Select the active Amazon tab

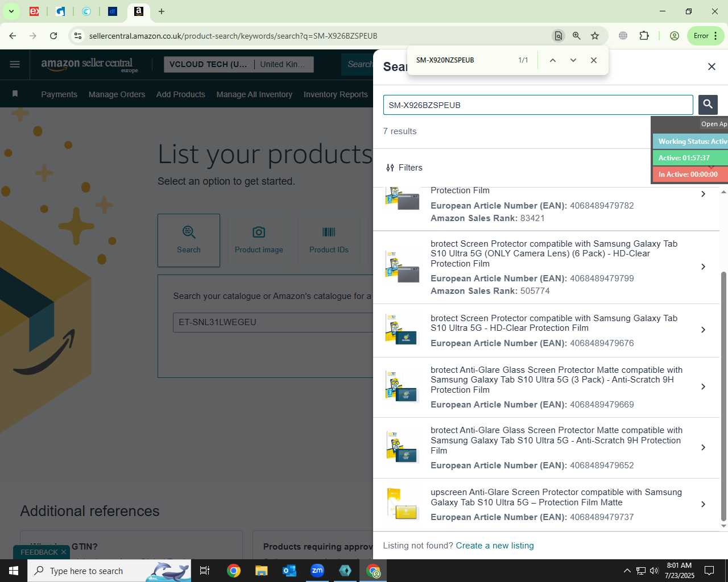click(138, 11)
